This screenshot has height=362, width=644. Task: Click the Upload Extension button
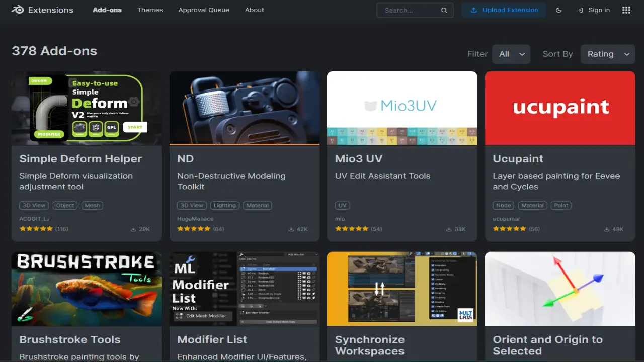pos(504,10)
